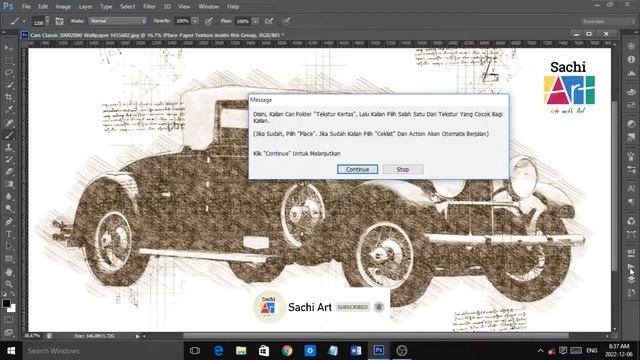Image resolution: width=640 pixels, height=360 pixels.
Task: Select the Pen tool
Action: tap(9, 222)
